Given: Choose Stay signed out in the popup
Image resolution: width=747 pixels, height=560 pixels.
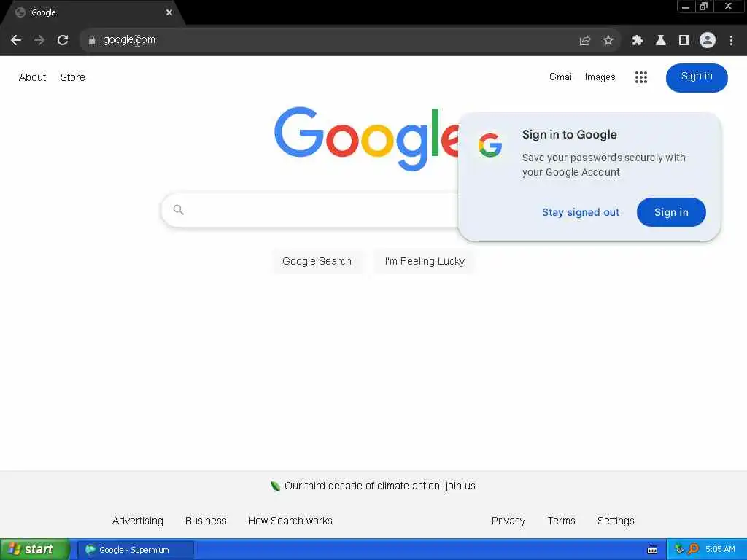Looking at the screenshot, I should pyautogui.click(x=580, y=212).
